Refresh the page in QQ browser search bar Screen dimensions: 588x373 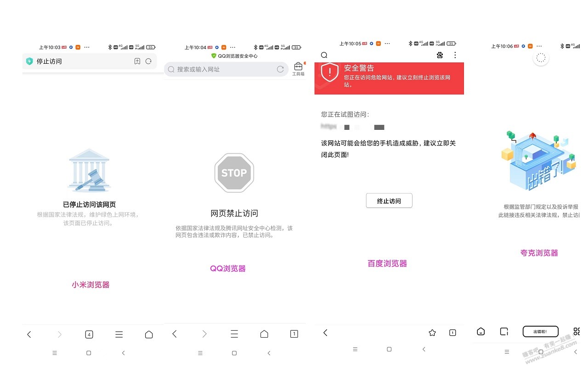coord(280,69)
